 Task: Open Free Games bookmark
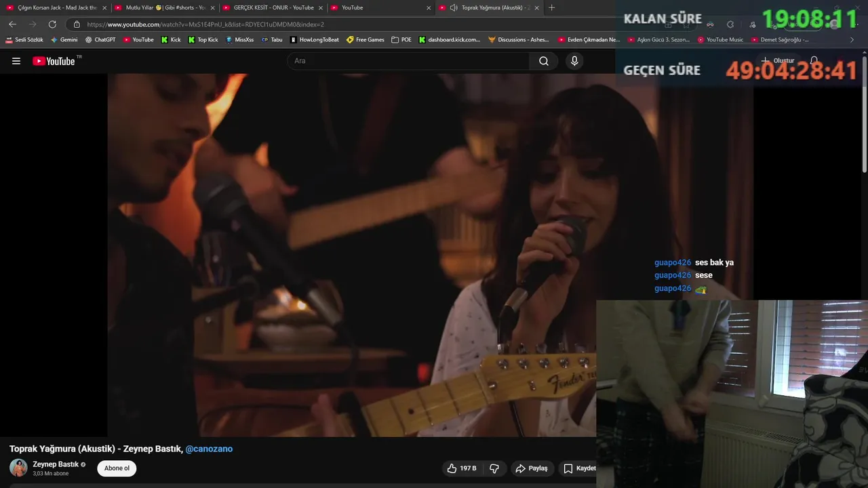coord(366,40)
